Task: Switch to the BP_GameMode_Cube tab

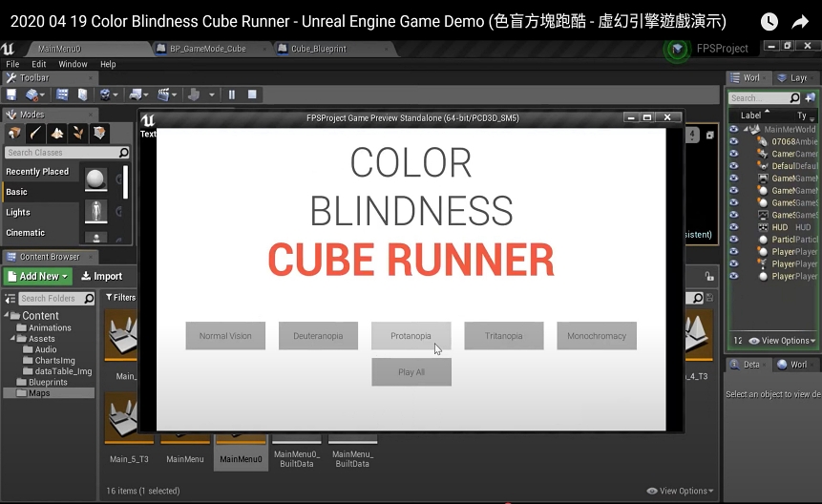Action: click(x=207, y=49)
